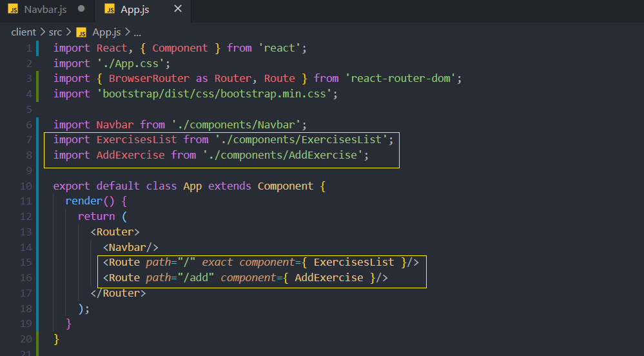The width and height of the screenshot is (644, 356).
Task: Place cursor on the <Navbar/> JSX tag
Action: click(x=130, y=247)
